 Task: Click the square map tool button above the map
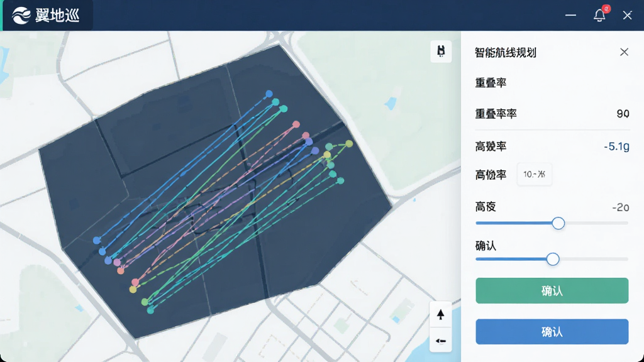pyautogui.click(x=441, y=52)
